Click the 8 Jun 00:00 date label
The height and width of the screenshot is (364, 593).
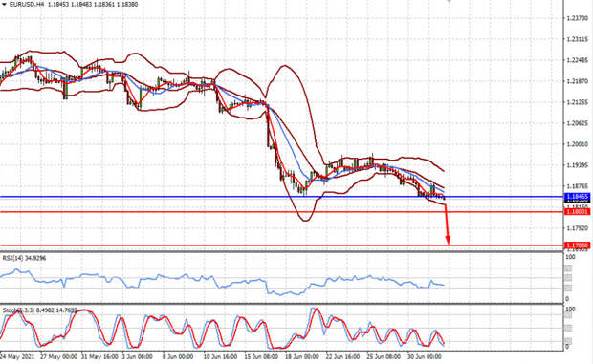pyautogui.click(x=177, y=356)
